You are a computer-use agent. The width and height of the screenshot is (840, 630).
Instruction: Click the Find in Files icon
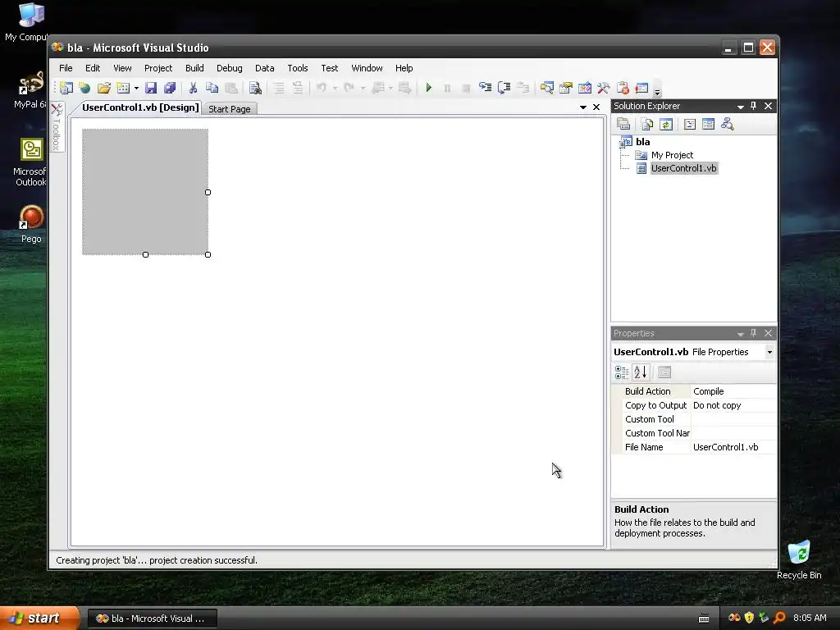coord(255,88)
